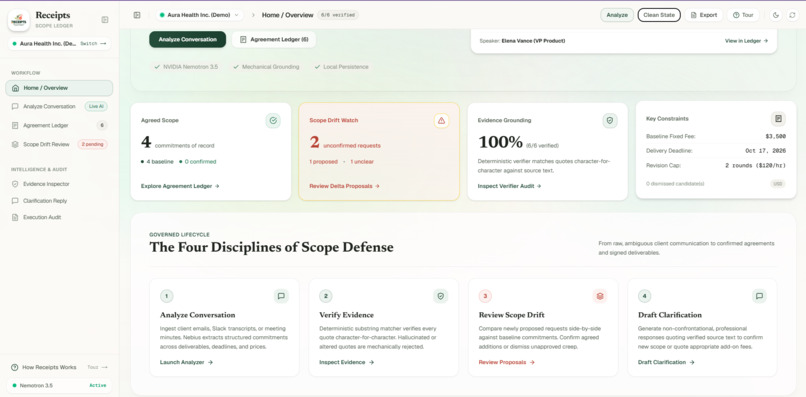Open Analyze Conversation in the sidebar
The height and width of the screenshot is (397, 806).
(59, 106)
